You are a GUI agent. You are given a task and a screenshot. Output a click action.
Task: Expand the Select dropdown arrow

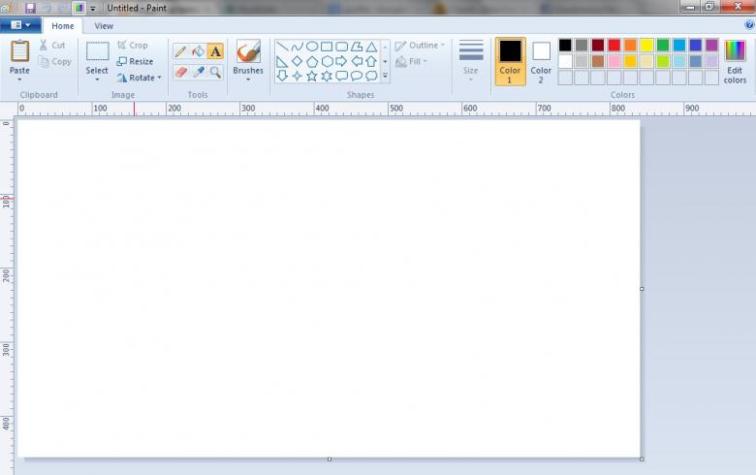click(x=97, y=80)
